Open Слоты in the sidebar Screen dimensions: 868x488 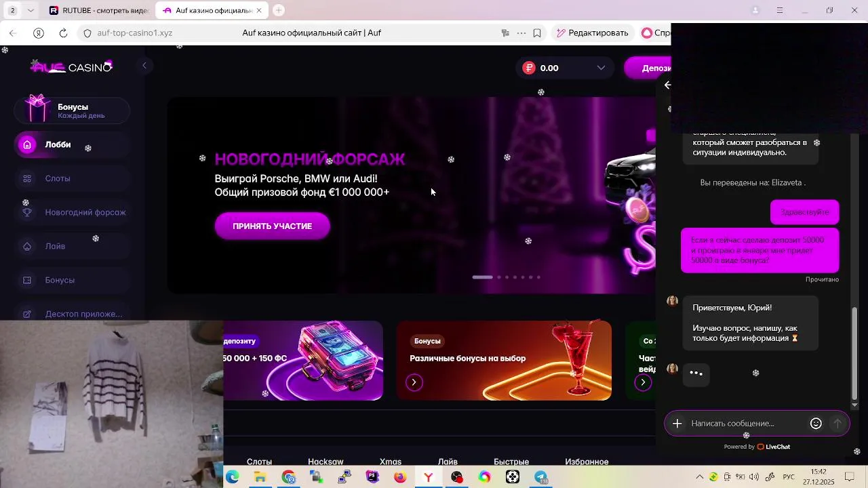click(x=72, y=178)
